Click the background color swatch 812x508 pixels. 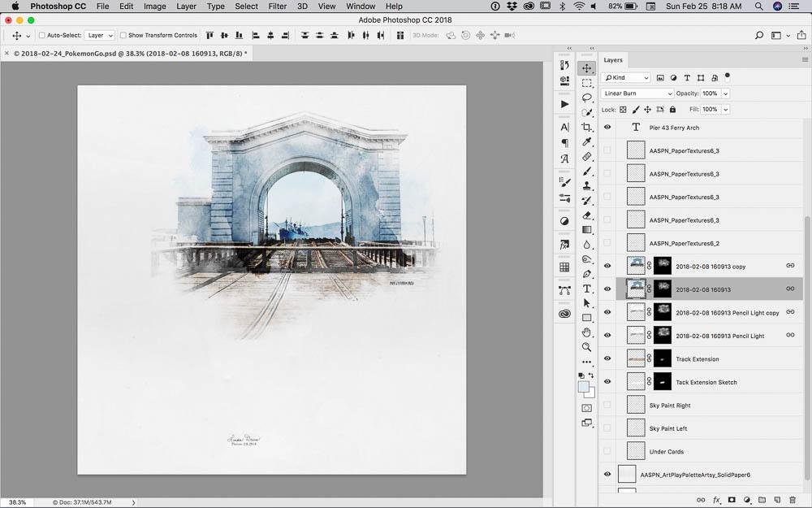coord(591,393)
